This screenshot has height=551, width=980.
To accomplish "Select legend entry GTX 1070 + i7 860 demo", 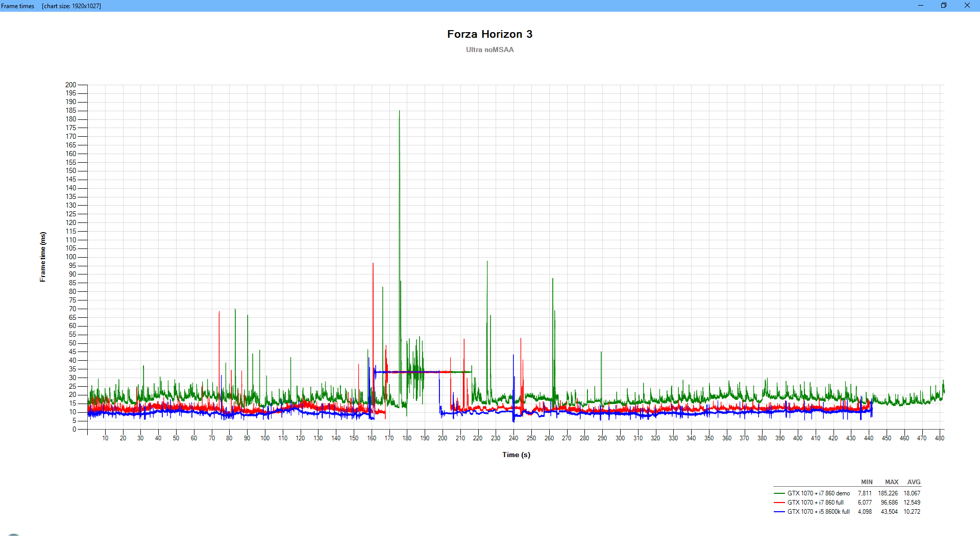I will point(818,493).
